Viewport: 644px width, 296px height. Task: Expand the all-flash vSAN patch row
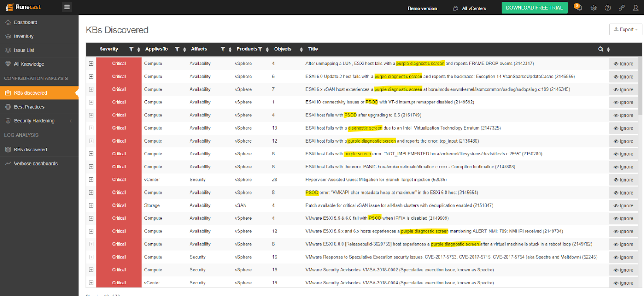click(91, 205)
